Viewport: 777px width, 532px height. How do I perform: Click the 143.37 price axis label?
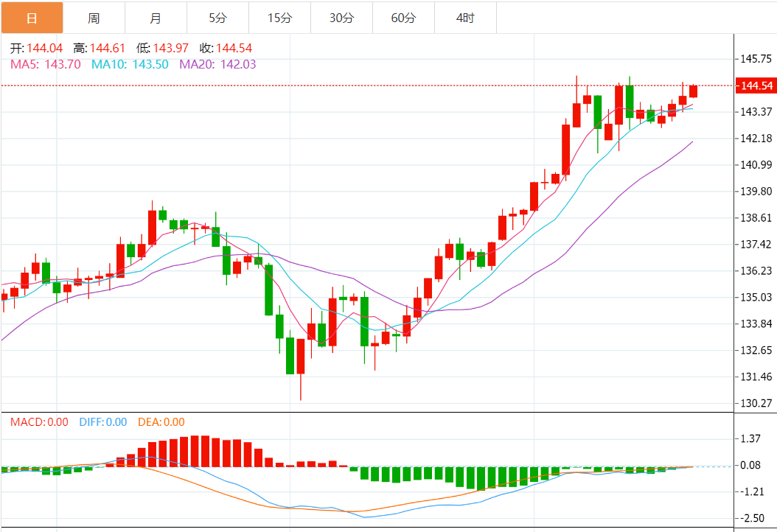756,112
